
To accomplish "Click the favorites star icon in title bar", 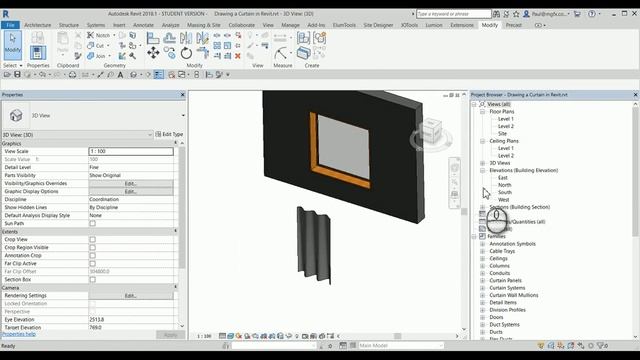I will click(516, 14).
